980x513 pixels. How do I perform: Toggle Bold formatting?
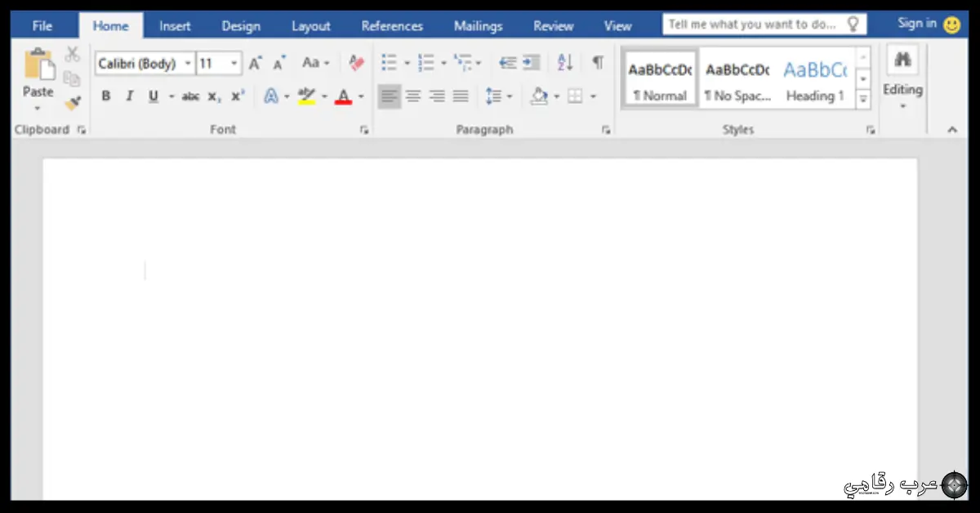[106, 96]
